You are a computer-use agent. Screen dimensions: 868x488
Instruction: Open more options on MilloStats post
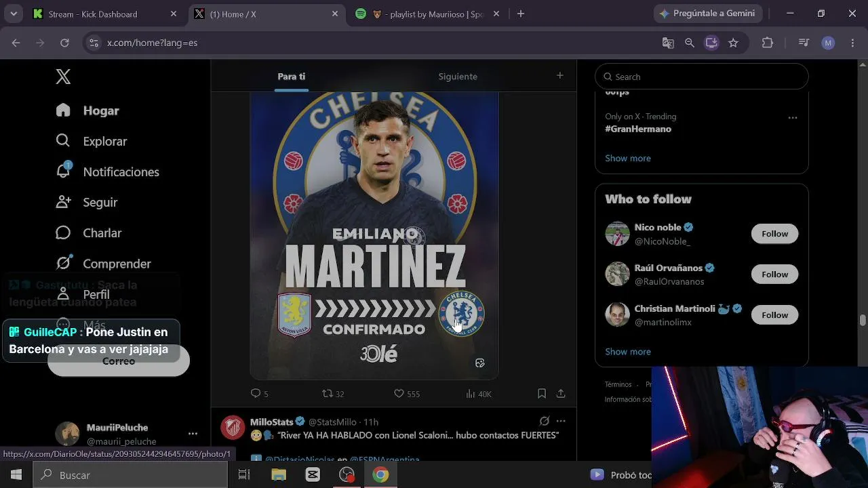point(561,421)
